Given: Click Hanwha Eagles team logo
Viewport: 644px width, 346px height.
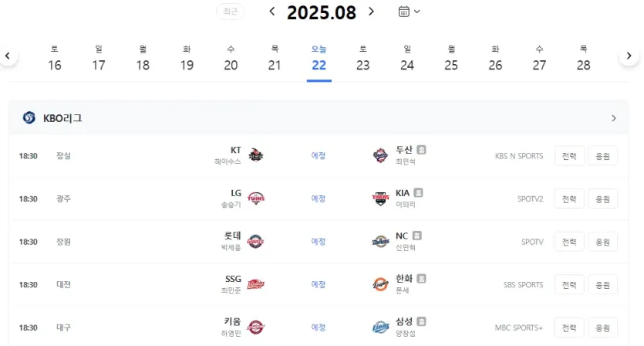Looking at the screenshot, I should point(380,284).
